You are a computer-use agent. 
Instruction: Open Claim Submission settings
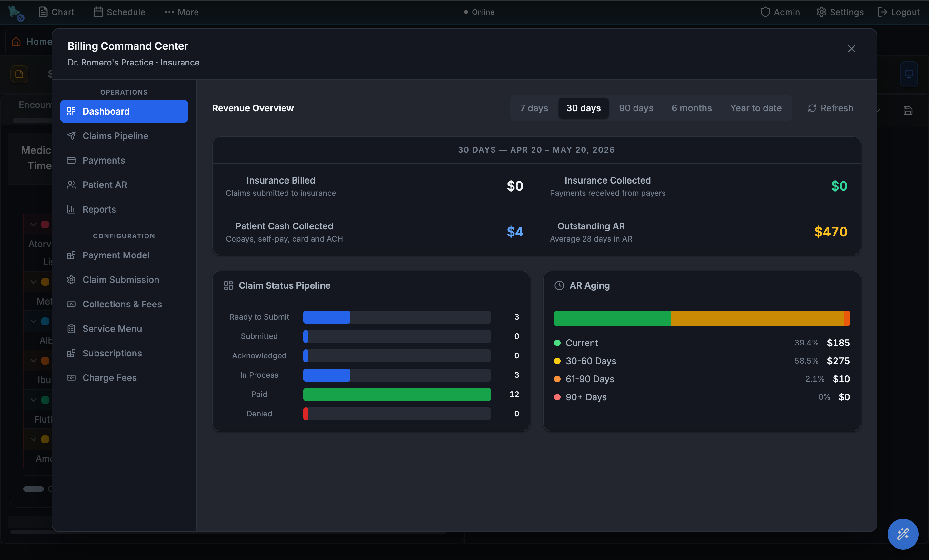[124, 280]
